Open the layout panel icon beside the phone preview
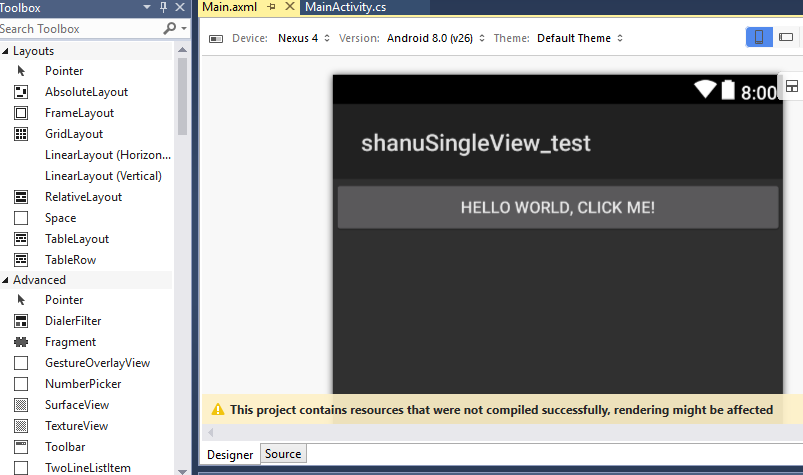 792,86
